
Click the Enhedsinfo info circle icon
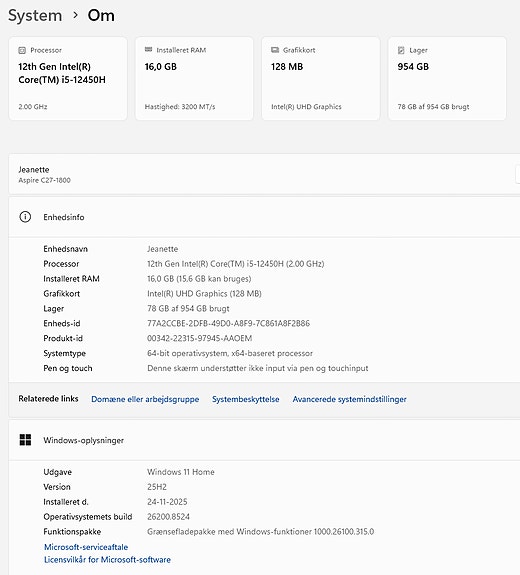[x=25, y=217]
